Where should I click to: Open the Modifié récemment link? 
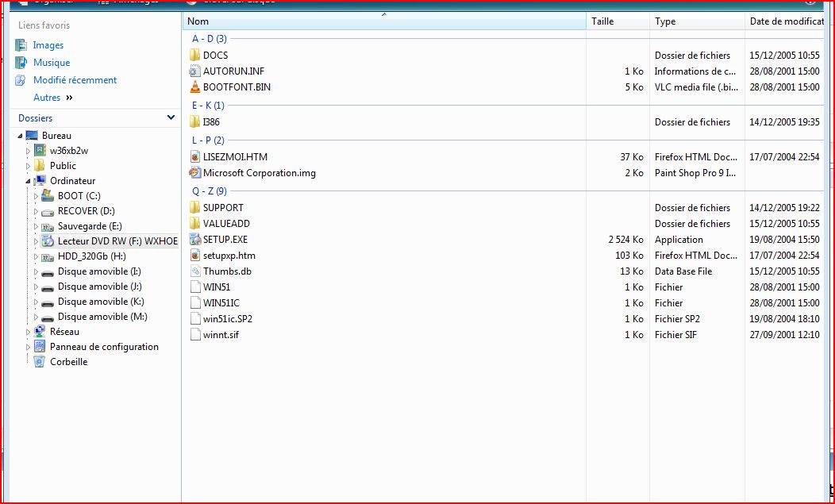[x=75, y=80]
